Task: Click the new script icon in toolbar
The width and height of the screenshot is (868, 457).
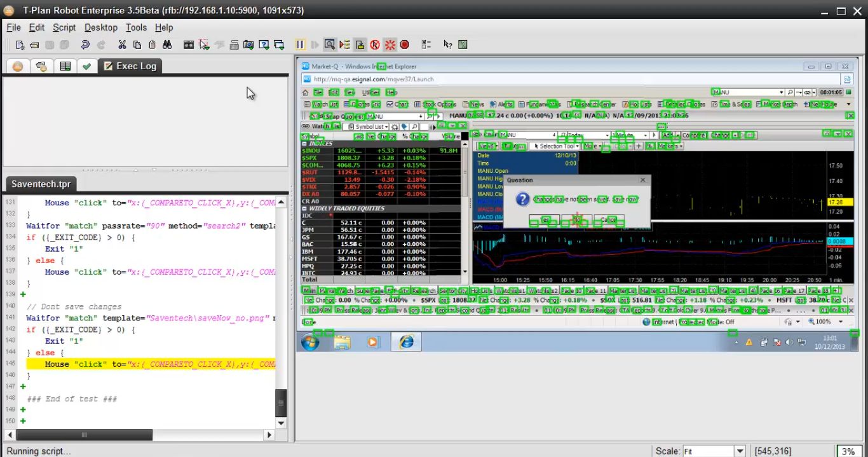Action: coord(20,44)
